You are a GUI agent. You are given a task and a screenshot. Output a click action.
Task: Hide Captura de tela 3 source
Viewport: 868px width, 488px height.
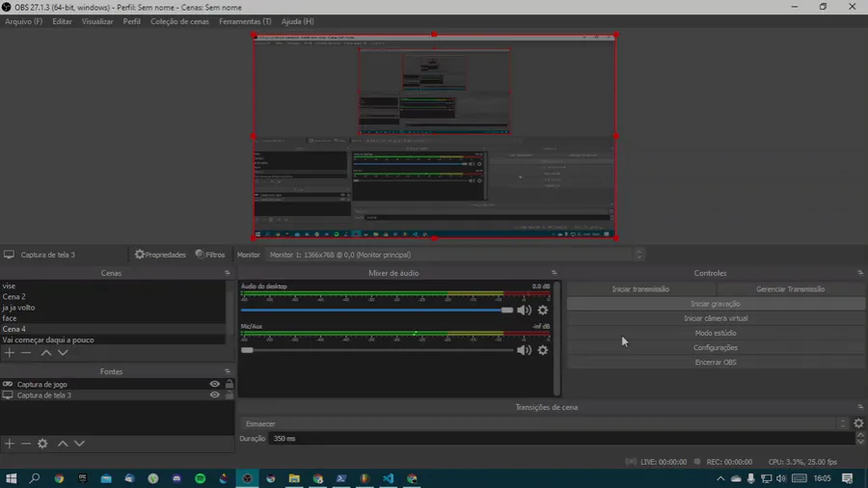coord(214,395)
